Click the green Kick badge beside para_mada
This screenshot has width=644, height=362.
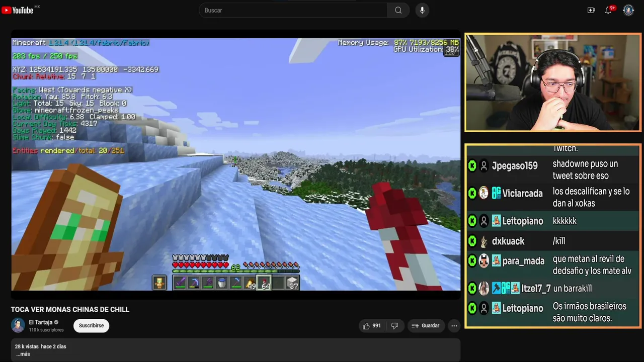click(472, 261)
